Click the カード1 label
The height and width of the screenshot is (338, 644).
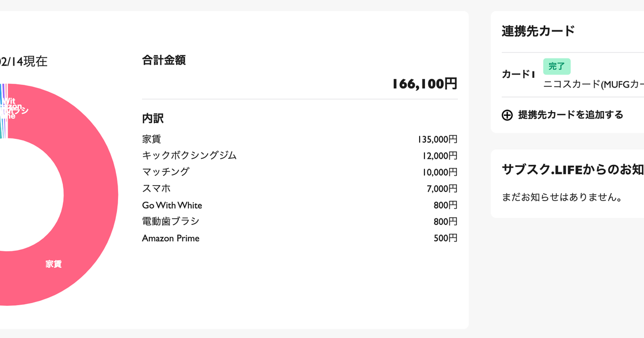518,75
